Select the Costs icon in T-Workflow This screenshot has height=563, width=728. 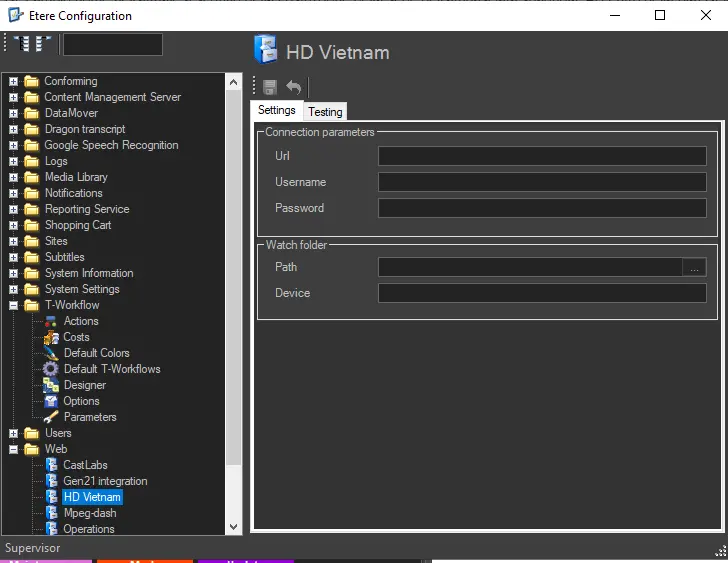coord(51,337)
